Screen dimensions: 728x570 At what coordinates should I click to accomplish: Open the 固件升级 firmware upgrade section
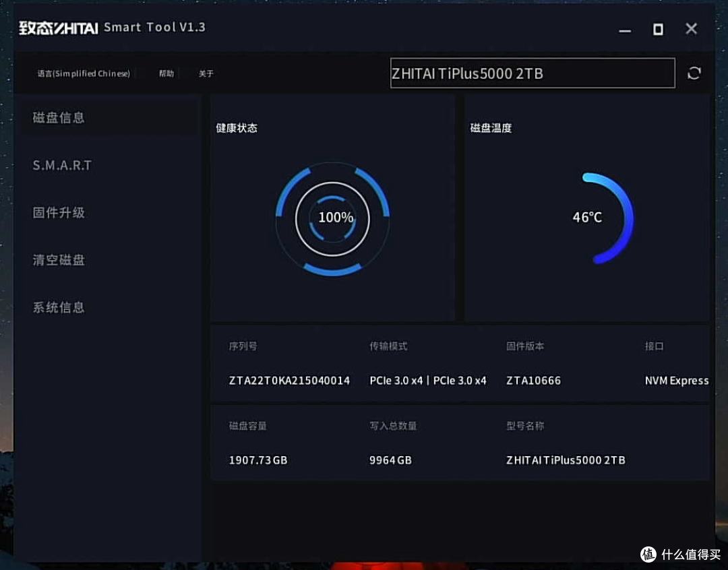pos(57,212)
